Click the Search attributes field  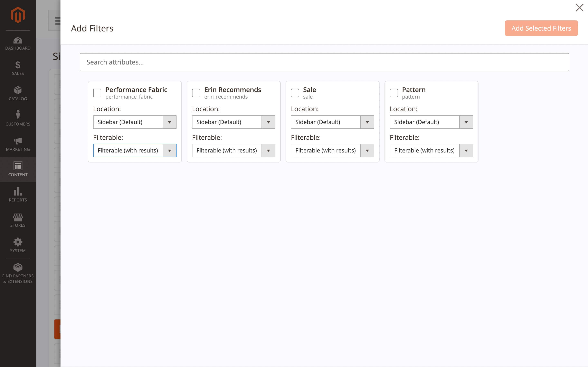[x=324, y=62]
